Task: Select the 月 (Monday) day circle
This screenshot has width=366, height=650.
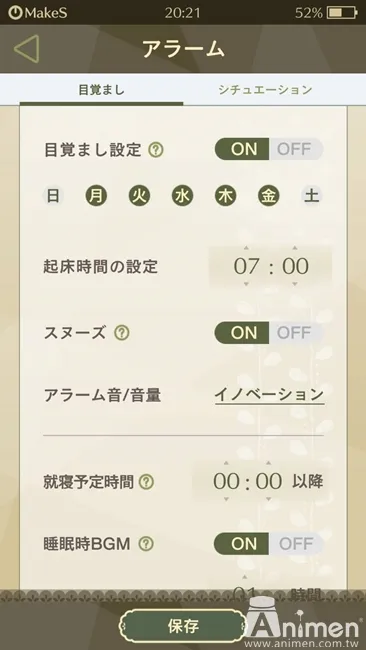Action: pos(96,196)
